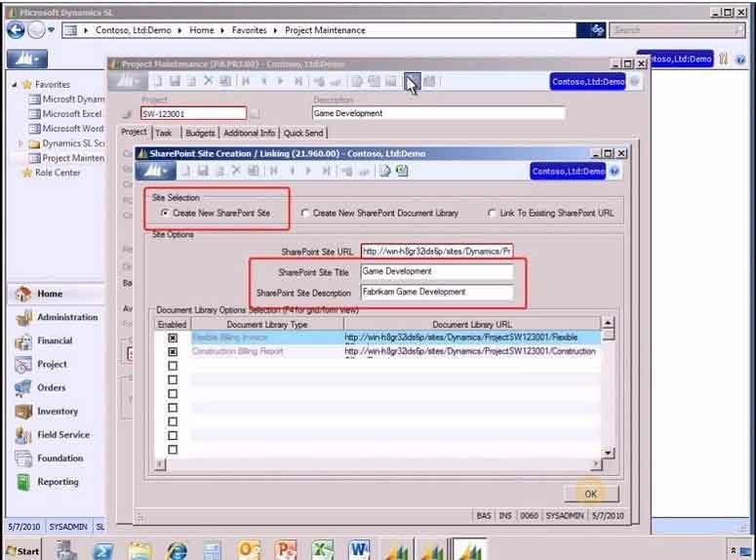Uncheck Flexible Billing Invoice enabled checkbox
756x560 pixels.
coord(173,338)
